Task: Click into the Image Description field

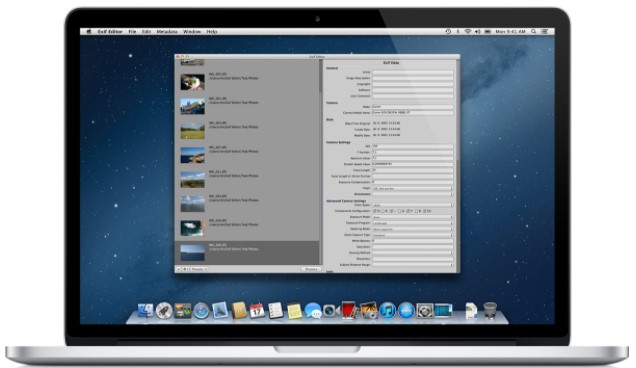Action: (413, 78)
